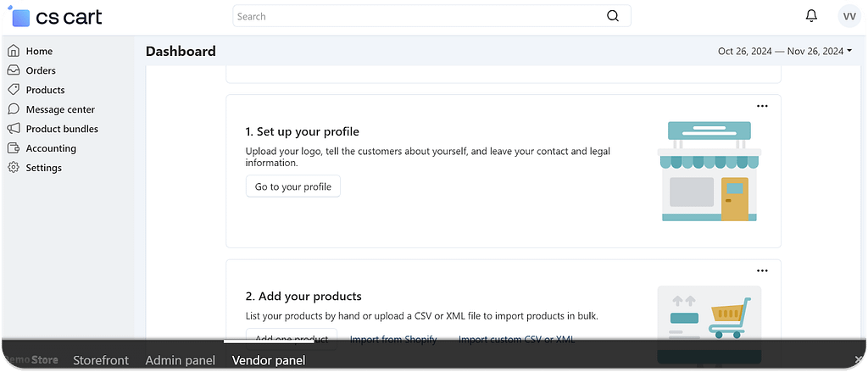Screen dimensions: 868x372
Task: Select the Vendor panel tab
Action: 269,360
